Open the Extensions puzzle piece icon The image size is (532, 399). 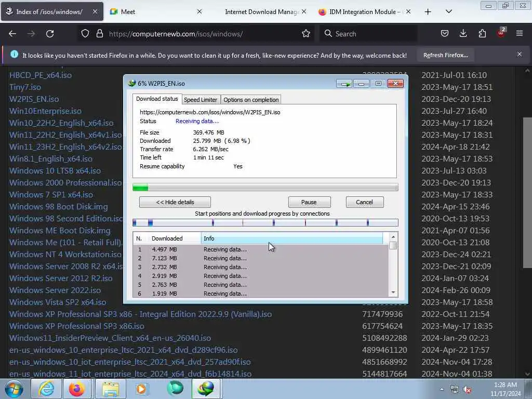482,33
